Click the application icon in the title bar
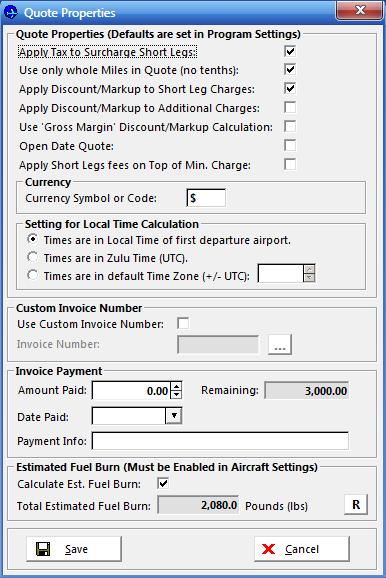The width and height of the screenshot is (386, 578). click(11, 12)
